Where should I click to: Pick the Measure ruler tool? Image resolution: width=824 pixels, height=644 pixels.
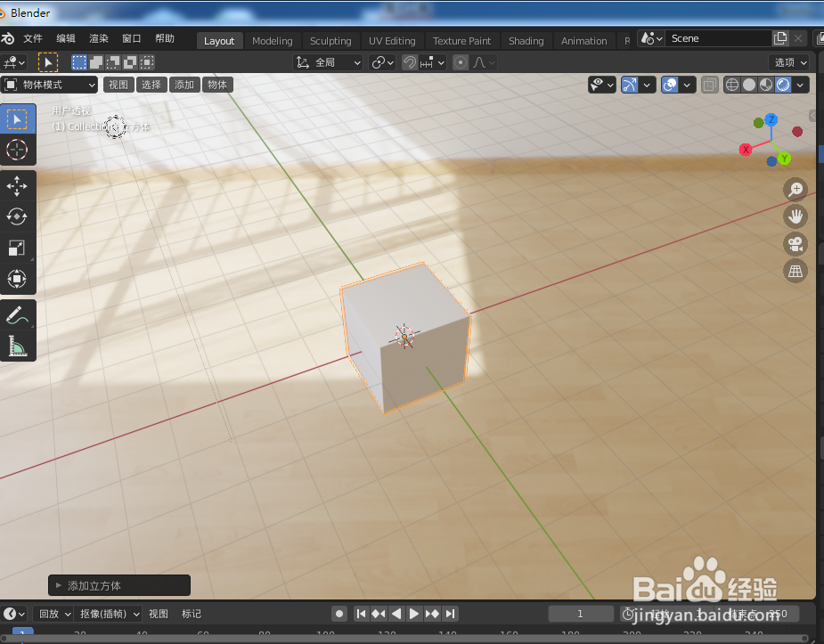click(x=18, y=346)
